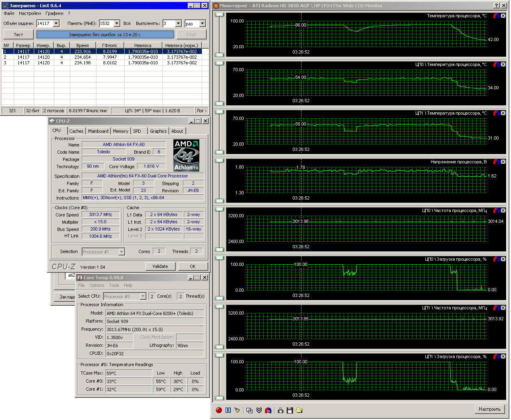Image resolution: width=511 pixels, height=420 pixels.
Task: Open the Tools menu in Core Temp
Action: [114, 285]
